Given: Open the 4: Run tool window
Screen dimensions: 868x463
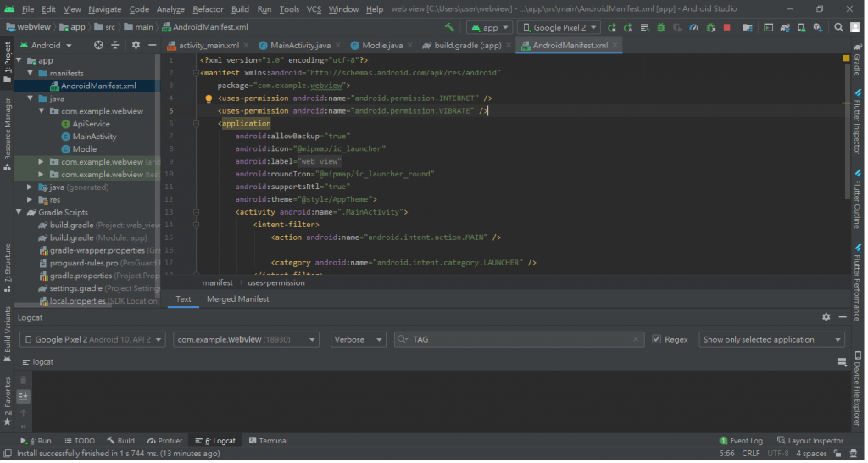Looking at the screenshot, I should tap(36, 443).
